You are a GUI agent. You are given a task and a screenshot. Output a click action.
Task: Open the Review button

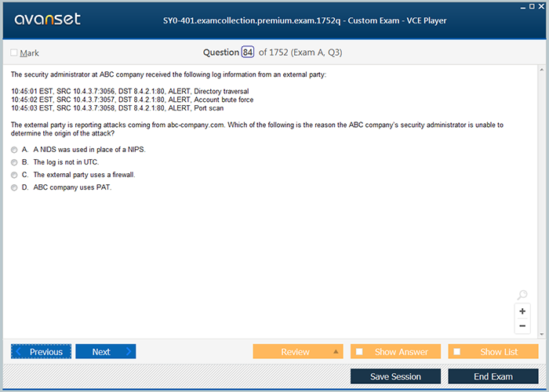coord(298,351)
